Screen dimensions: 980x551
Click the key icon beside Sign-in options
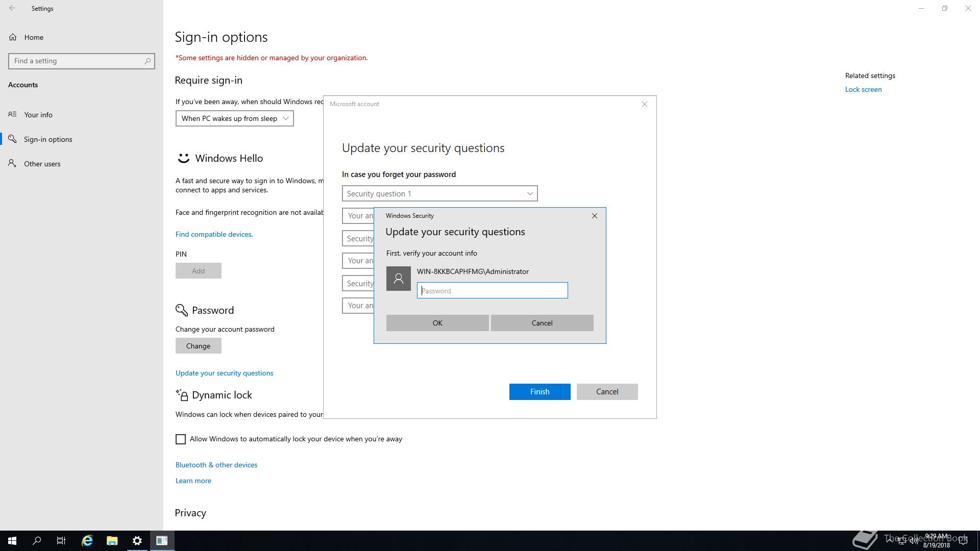pyautogui.click(x=12, y=139)
